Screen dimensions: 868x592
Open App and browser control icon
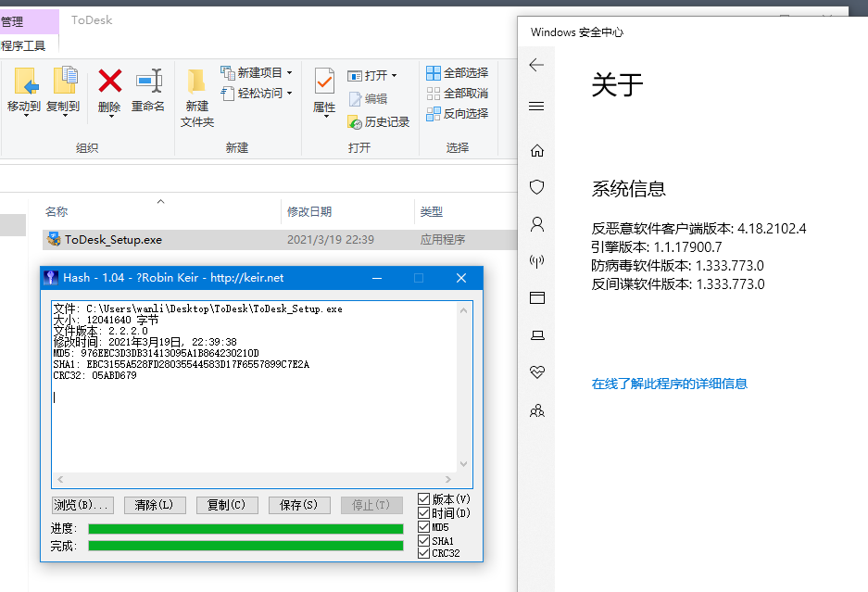click(x=537, y=298)
